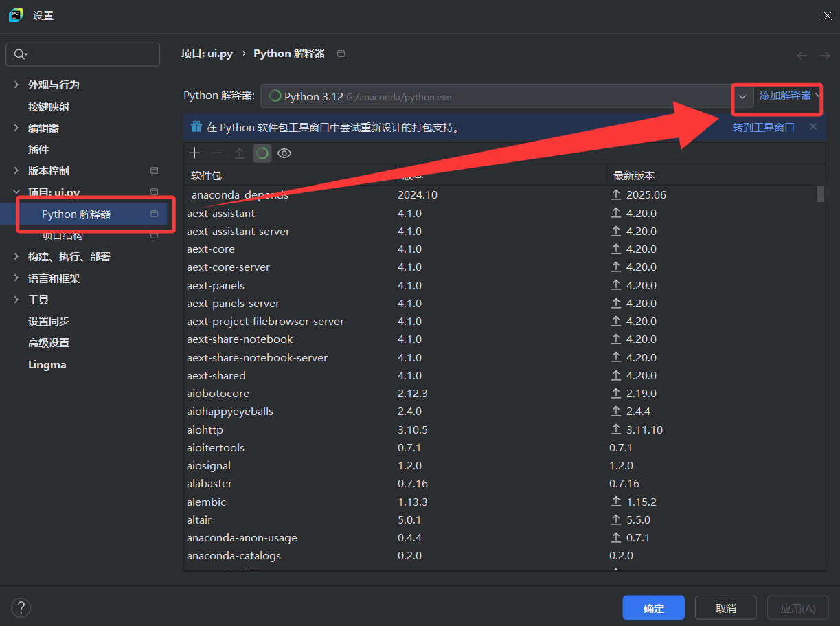Open the 高级设置 page
The width and height of the screenshot is (840, 626).
click(x=49, y=342)
